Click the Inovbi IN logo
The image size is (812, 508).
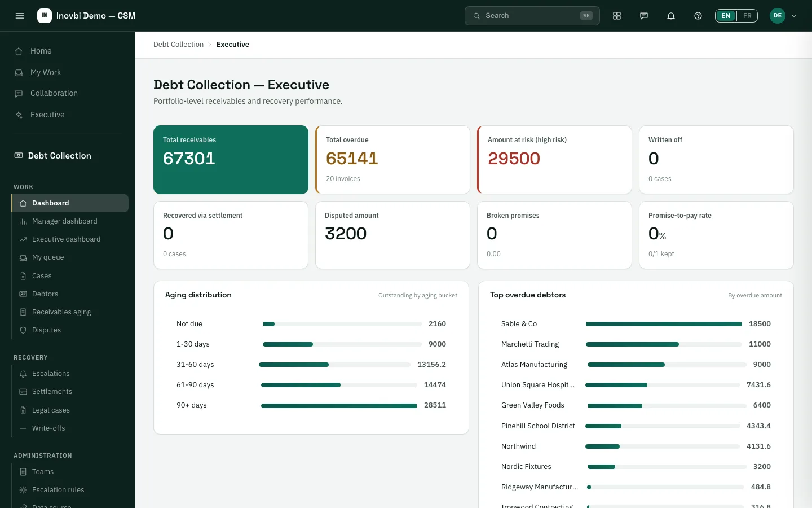click(x=45, y=16)
